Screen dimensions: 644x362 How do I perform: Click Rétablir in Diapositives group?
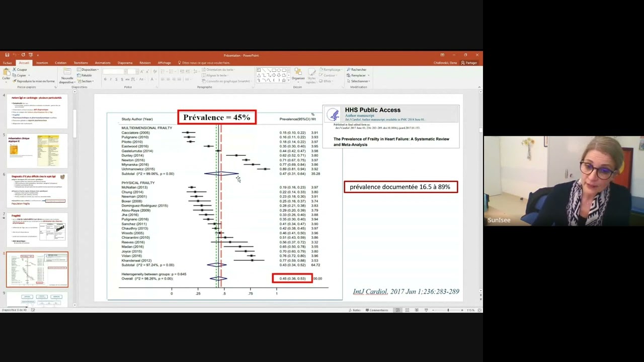tap(85, 75)
